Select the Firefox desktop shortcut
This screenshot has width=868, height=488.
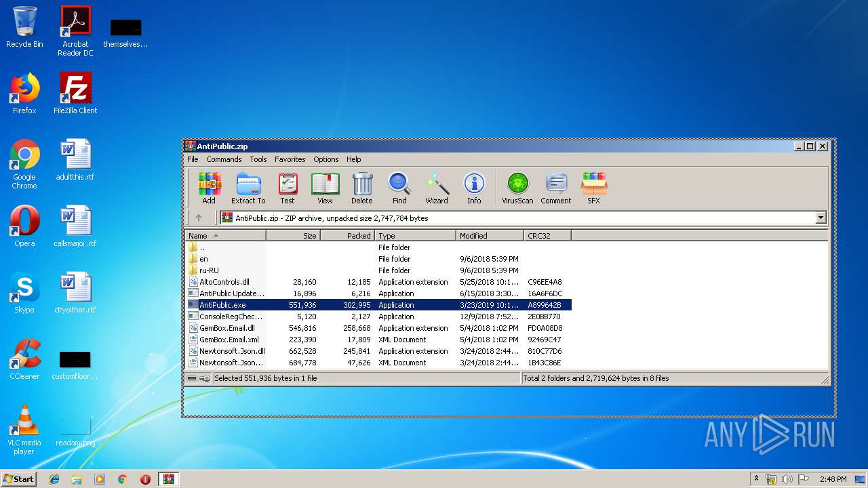(24, 94)
